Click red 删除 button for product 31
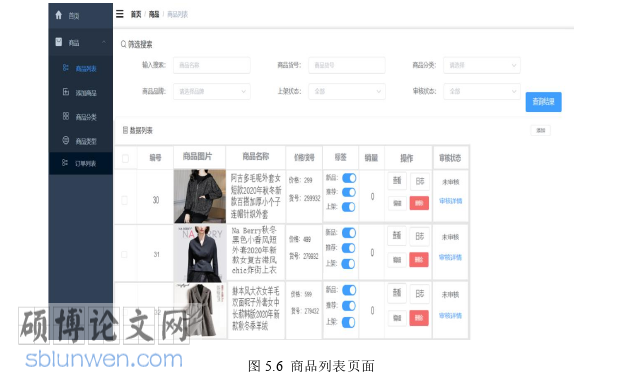 pyautogui.click(x=419, y=260)
